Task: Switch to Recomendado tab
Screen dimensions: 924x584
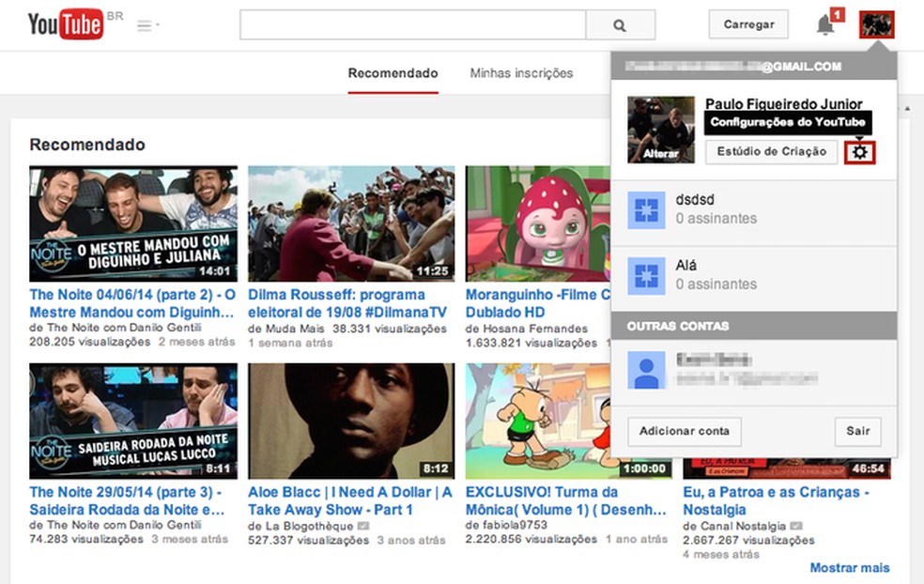Action: pos(393,73)
